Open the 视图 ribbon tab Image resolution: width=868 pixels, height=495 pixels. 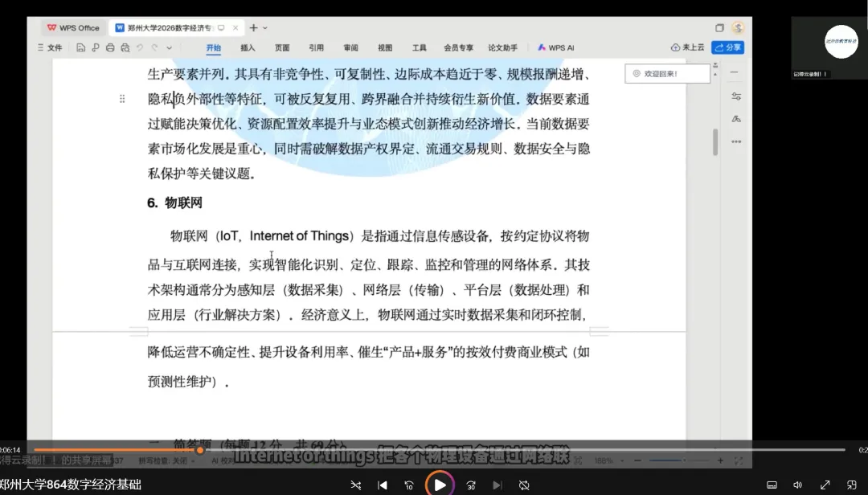(385, 47)
